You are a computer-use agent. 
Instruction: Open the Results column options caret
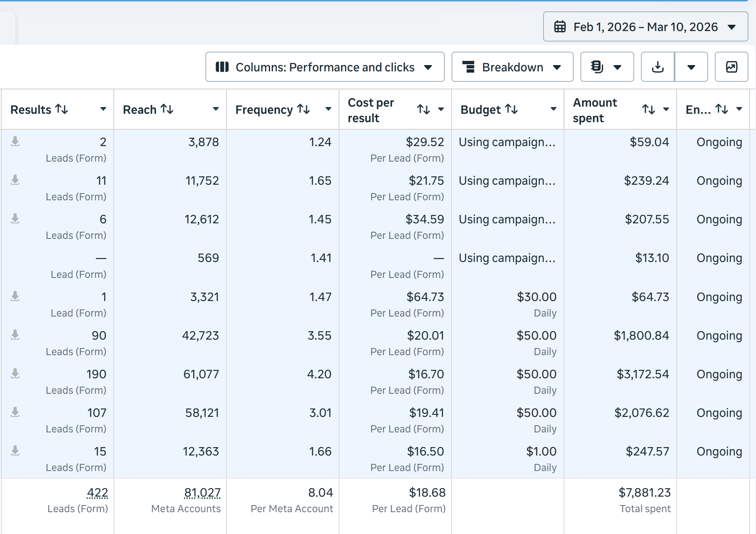click(103, 109)
